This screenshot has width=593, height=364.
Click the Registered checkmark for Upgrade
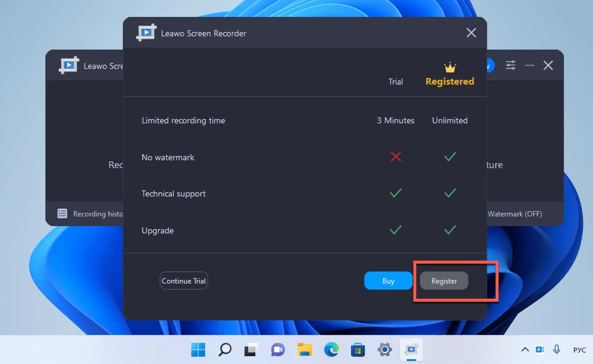450,230
